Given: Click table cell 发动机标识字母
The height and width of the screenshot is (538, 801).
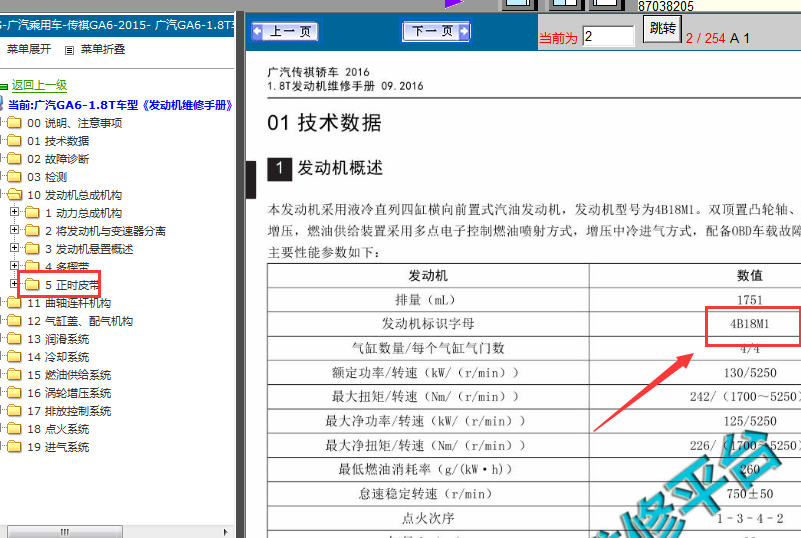Looking at the screenshot, I should click(428, 324).
